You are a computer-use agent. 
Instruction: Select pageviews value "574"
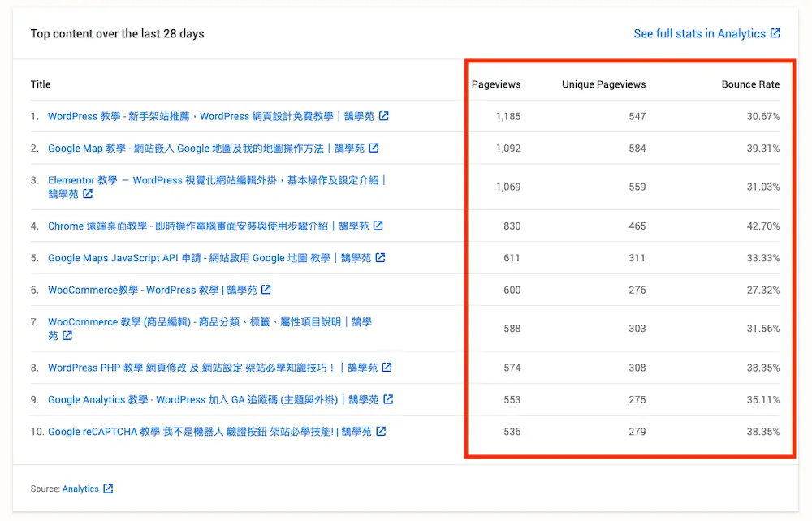point(512,368)
